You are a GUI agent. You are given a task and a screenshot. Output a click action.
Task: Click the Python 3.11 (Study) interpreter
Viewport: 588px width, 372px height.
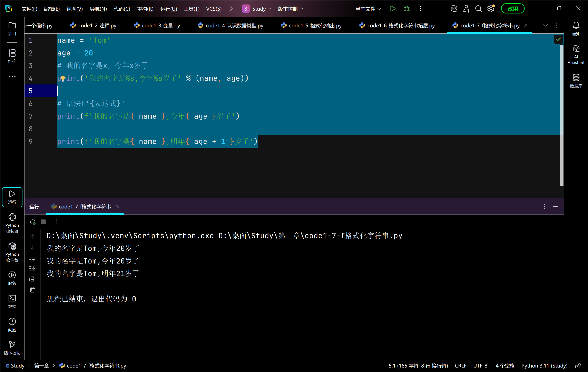(x=544, y=366)
